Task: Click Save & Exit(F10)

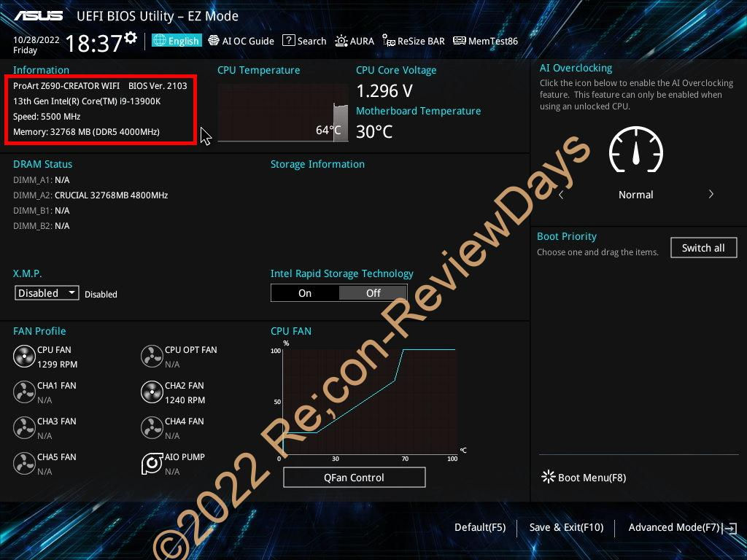Action: pyautogui.click(x=566, y=527)
